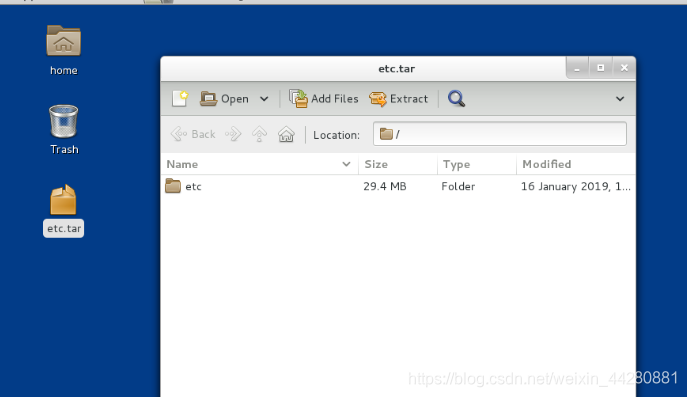Click the Extract button

point(398,99)
